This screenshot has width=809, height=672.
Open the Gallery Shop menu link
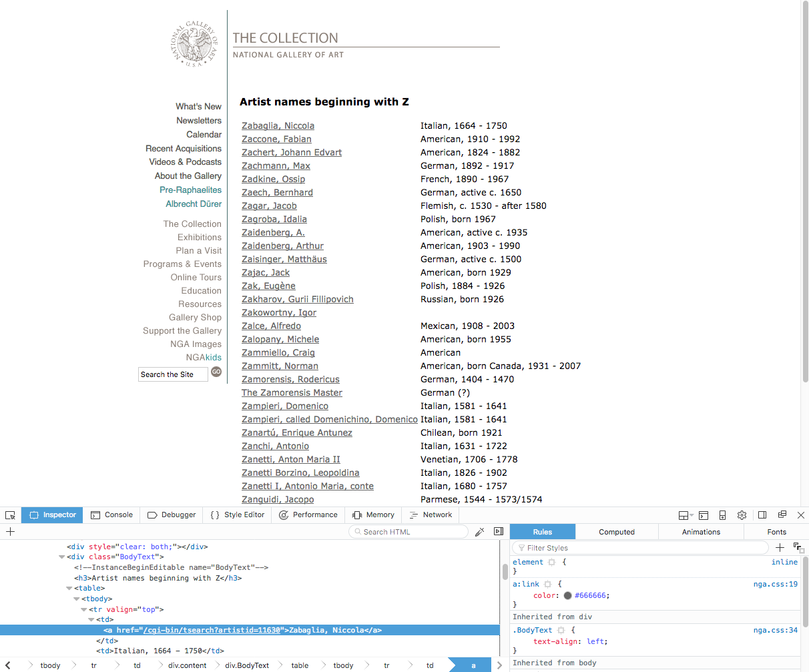click(x=195, y=317)
